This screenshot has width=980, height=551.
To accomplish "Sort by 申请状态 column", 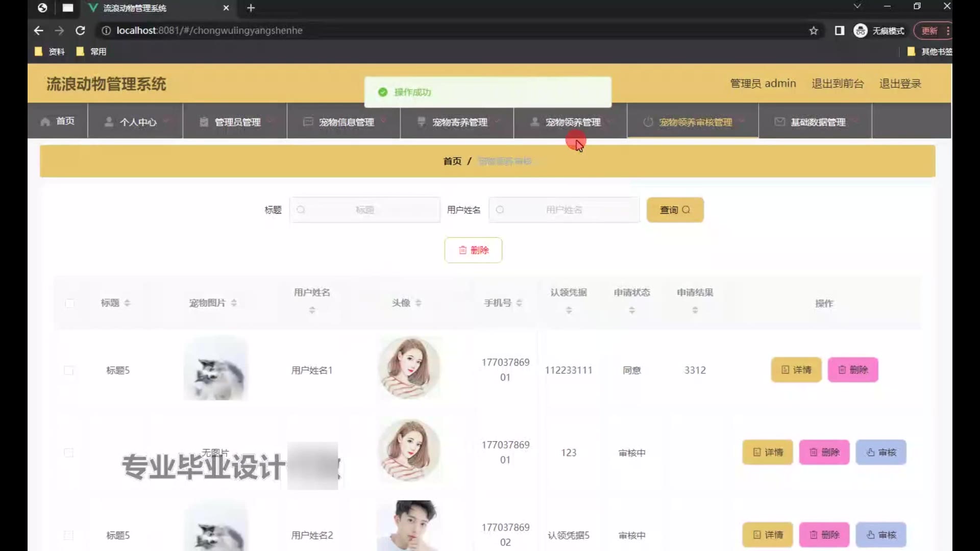I will coord(632,310).
